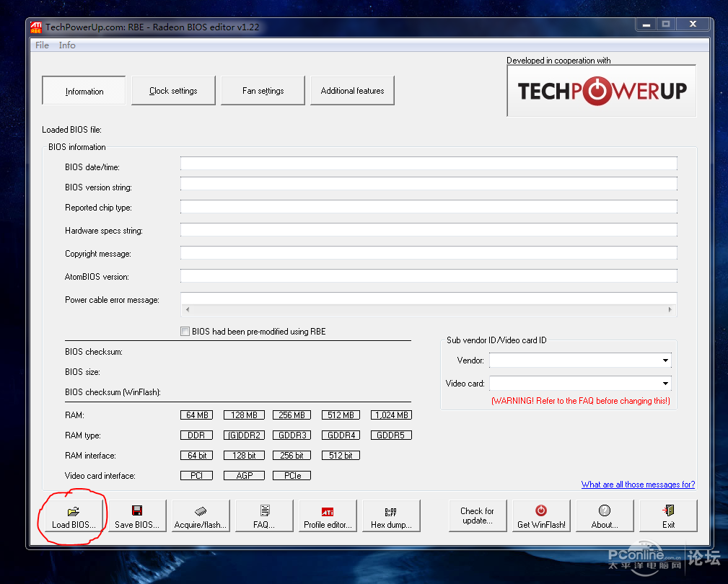The image size is (728, 584).
Task: Switch to the Clock settings tab
Action: tap(173, 90)
